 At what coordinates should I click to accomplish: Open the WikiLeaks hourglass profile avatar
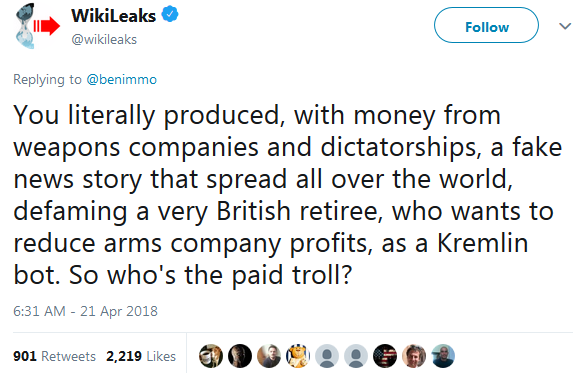[x=37, y=27]
